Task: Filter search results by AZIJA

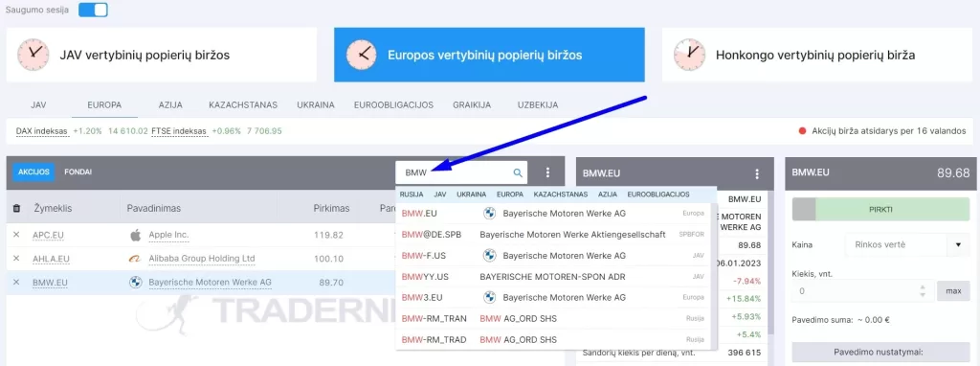Action: 608,194
